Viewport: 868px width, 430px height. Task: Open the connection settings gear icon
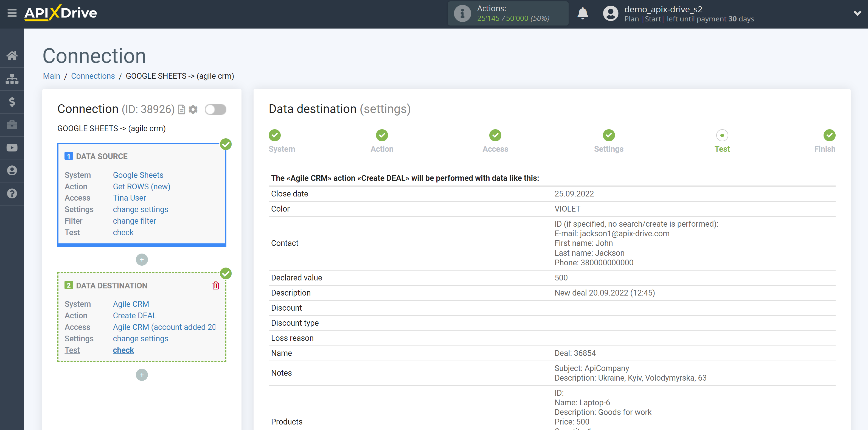(193, 109)
